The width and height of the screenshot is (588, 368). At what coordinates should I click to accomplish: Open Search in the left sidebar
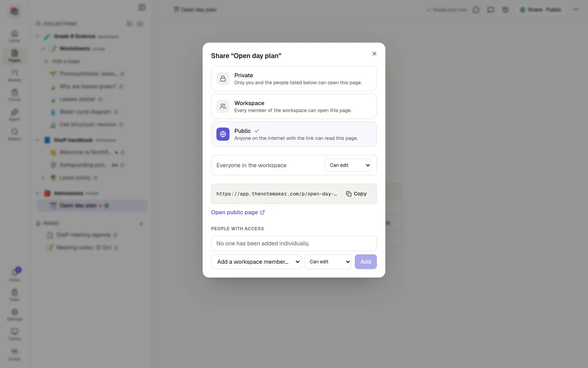(14, 134)
